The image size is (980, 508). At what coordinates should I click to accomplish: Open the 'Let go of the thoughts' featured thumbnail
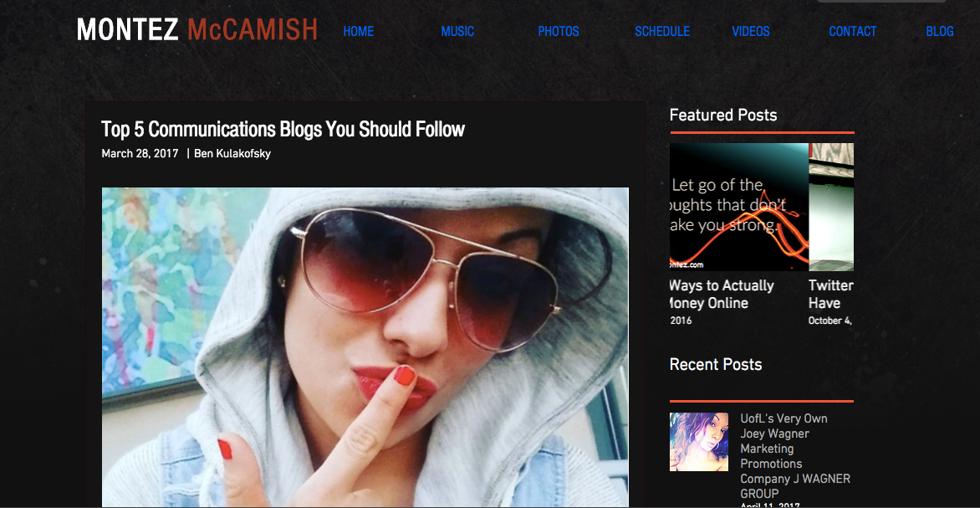[x=738, y=207]
